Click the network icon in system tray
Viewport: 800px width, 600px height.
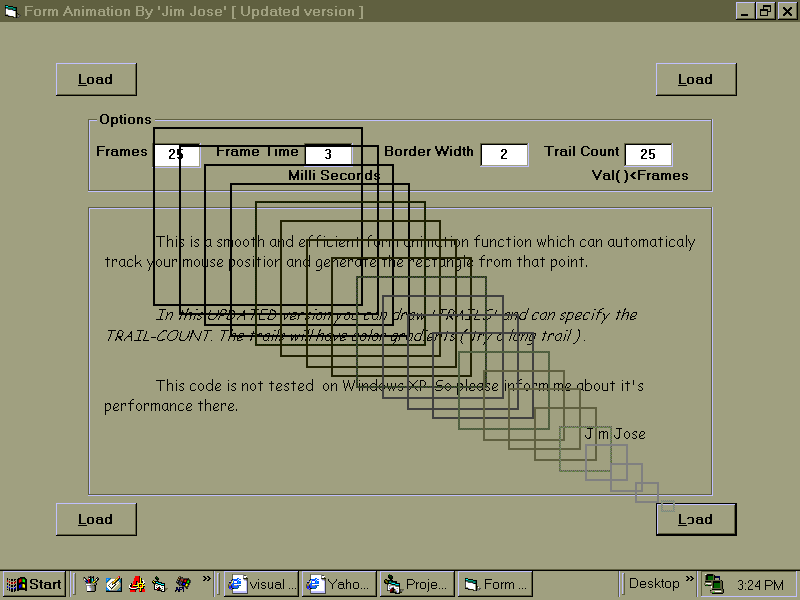(713, 584)
